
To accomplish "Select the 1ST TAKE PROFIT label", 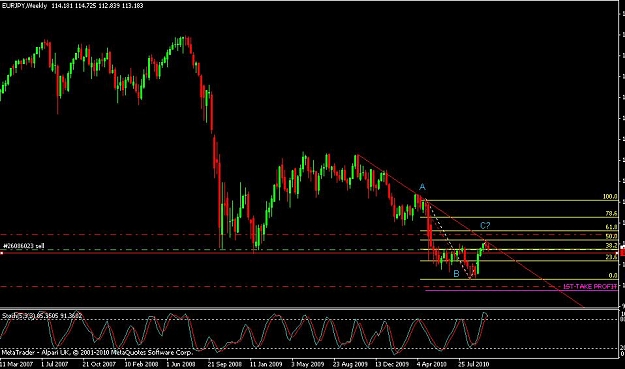I will (590, 287).
